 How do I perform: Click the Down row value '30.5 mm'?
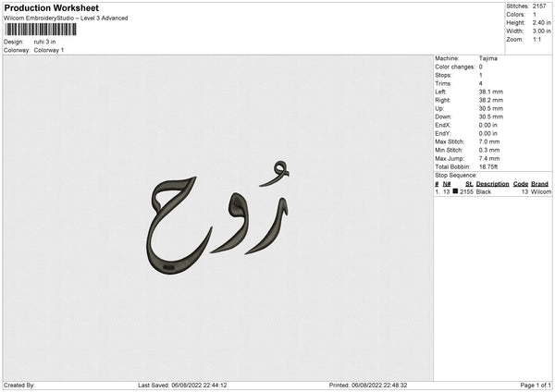(490, 116)
